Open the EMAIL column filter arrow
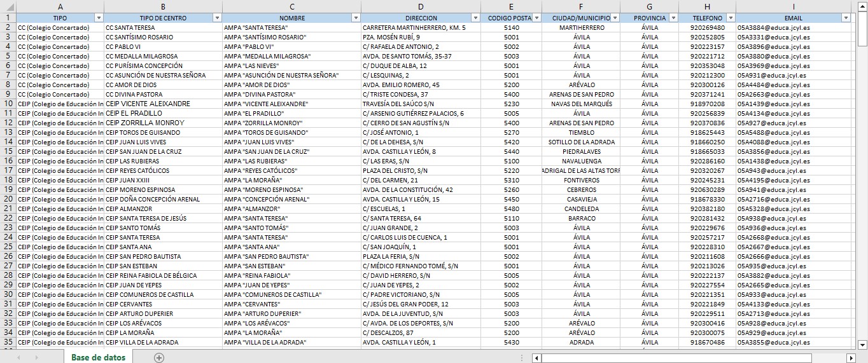Viewport: 868px width, 363px height. pyautogui.click(x=845, y=18)
